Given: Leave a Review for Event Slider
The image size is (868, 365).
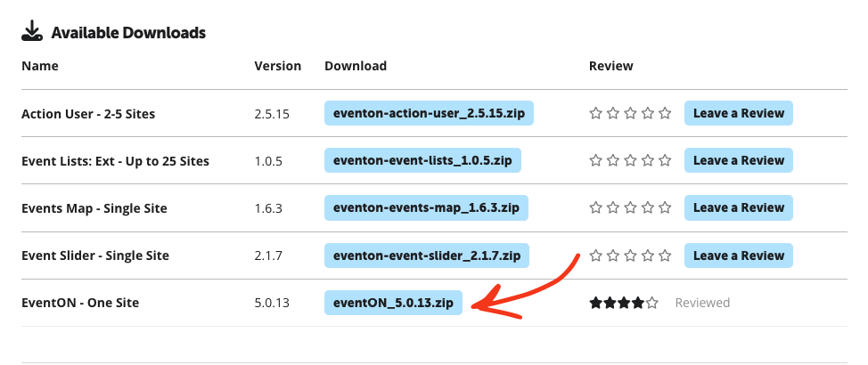Looking at the screenshot, I should coord(739,255).
